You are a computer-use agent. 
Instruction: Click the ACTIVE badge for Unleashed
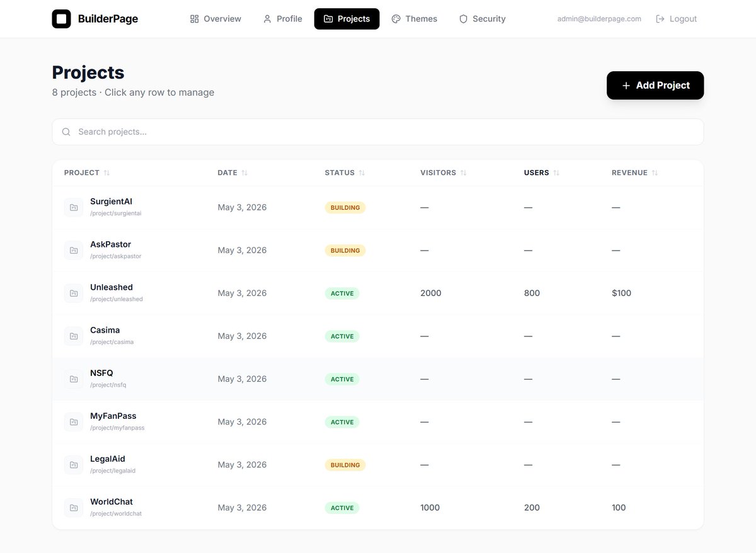(342, 293)
